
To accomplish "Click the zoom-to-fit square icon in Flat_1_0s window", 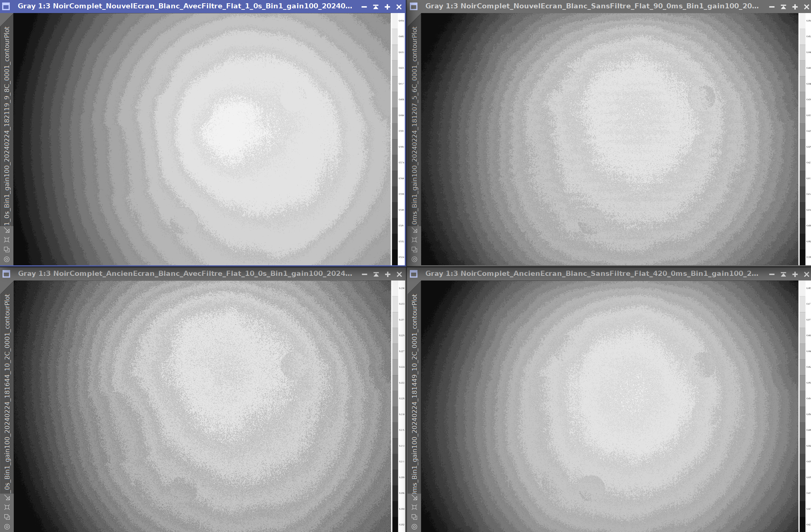I will [x=7, y=240].
